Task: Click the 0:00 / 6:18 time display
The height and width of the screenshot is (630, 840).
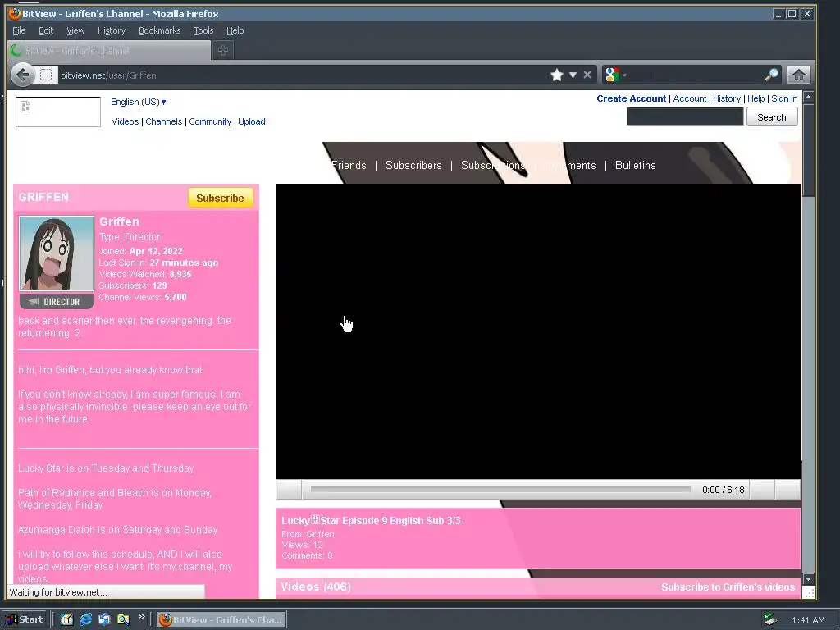Action: pyautogui.click(x=724, y=490)
